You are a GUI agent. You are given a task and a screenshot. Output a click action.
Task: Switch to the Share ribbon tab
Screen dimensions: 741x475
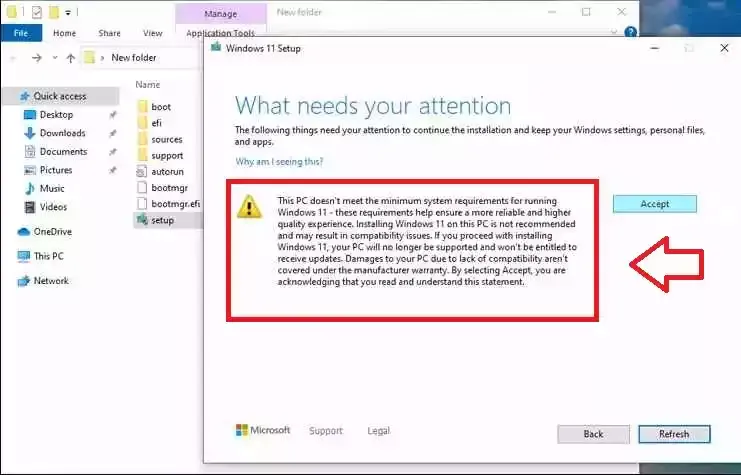[x=109, y=33]
